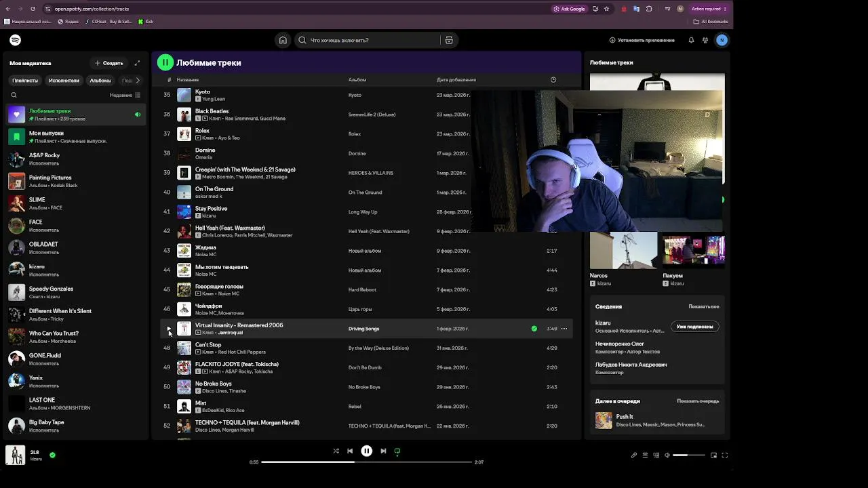The width and height of the screenshot is (868, 488).
Task: Open the Jamiroquai artist link
Action: tap(230, 333)
